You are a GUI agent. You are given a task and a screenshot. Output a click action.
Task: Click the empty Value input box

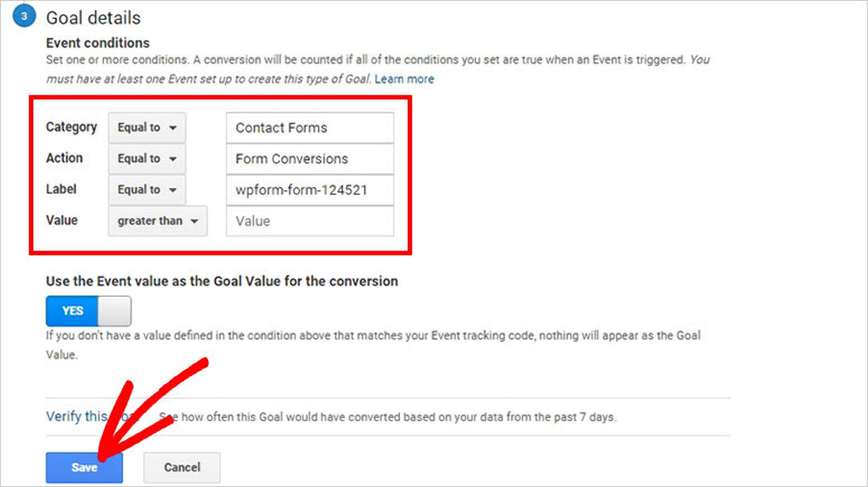pyautogui.click(x=309, y=221)
